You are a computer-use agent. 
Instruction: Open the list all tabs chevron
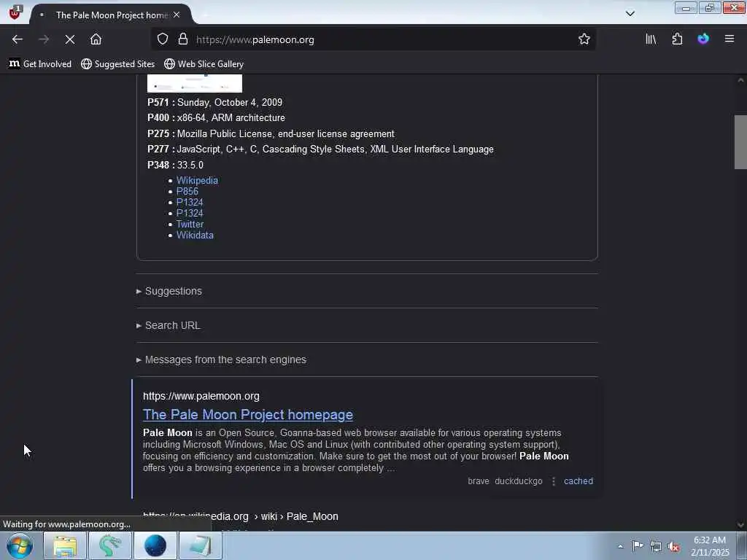point(630,13)
